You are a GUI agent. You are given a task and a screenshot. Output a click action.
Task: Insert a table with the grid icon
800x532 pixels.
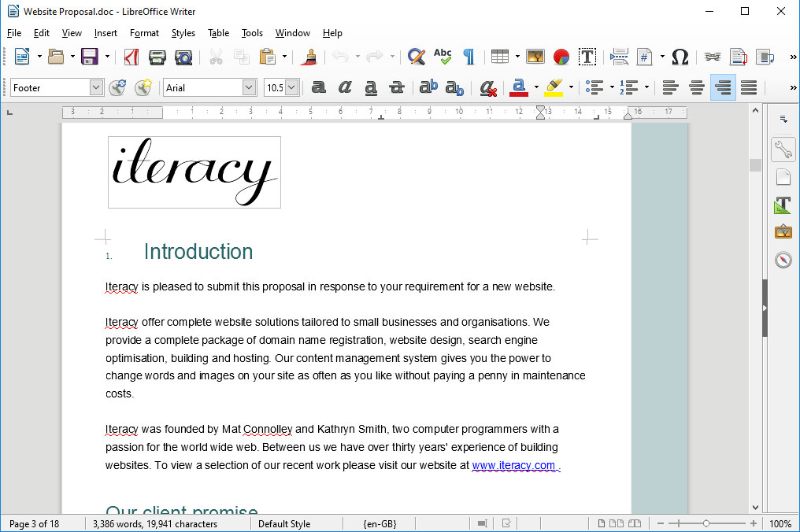(x=500, y=56)
